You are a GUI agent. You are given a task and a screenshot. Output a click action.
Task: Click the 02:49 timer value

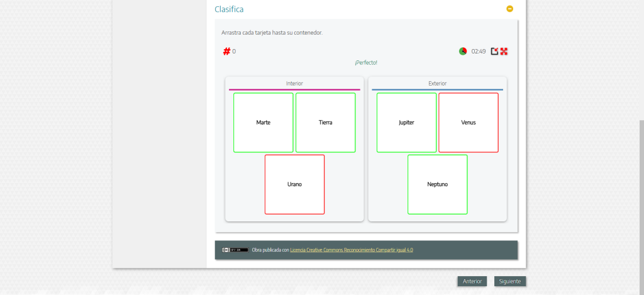(479, 52)
